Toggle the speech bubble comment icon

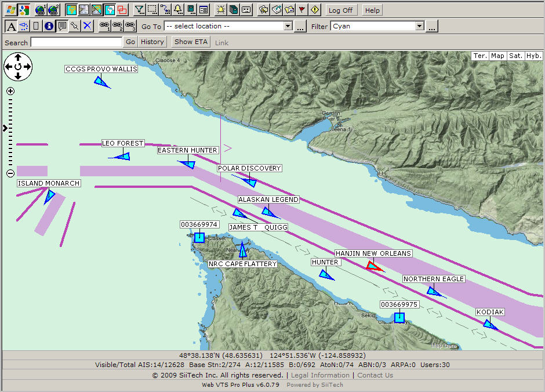(x=62, y=26)
